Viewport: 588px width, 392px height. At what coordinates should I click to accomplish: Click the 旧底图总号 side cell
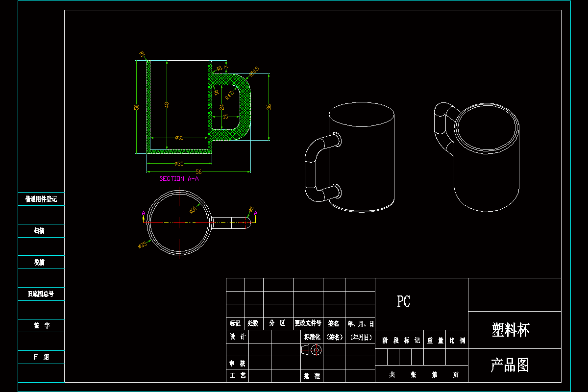click(x=41, y=294)
